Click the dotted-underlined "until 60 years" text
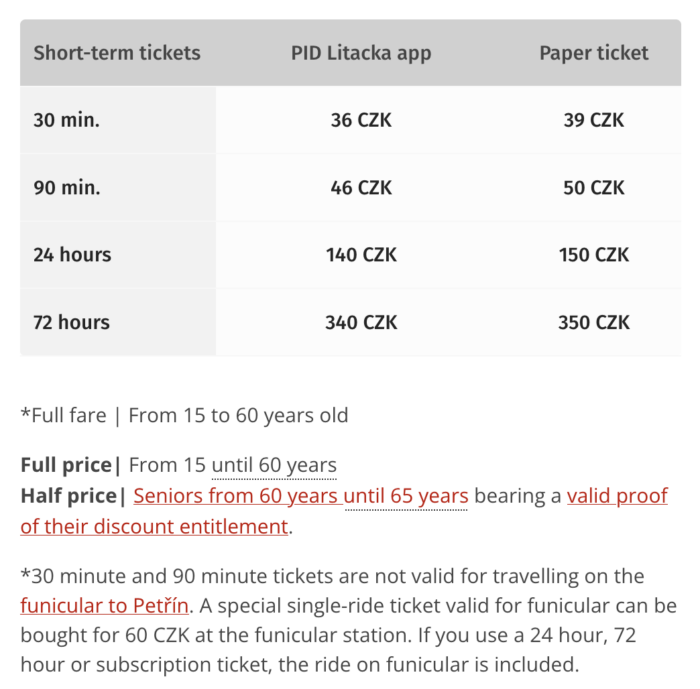The width and height of the screenshot is (700, 689). pos(274,465)
